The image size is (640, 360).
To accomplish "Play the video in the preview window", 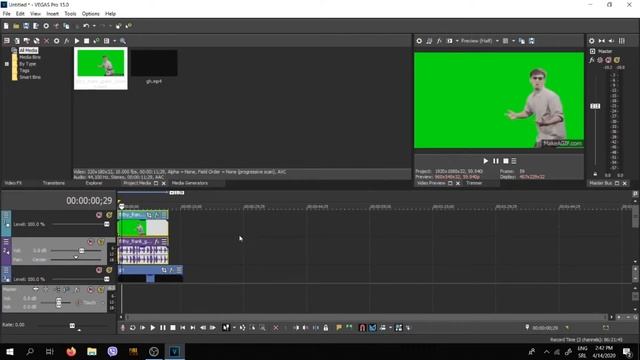I will tap(485, 161).
